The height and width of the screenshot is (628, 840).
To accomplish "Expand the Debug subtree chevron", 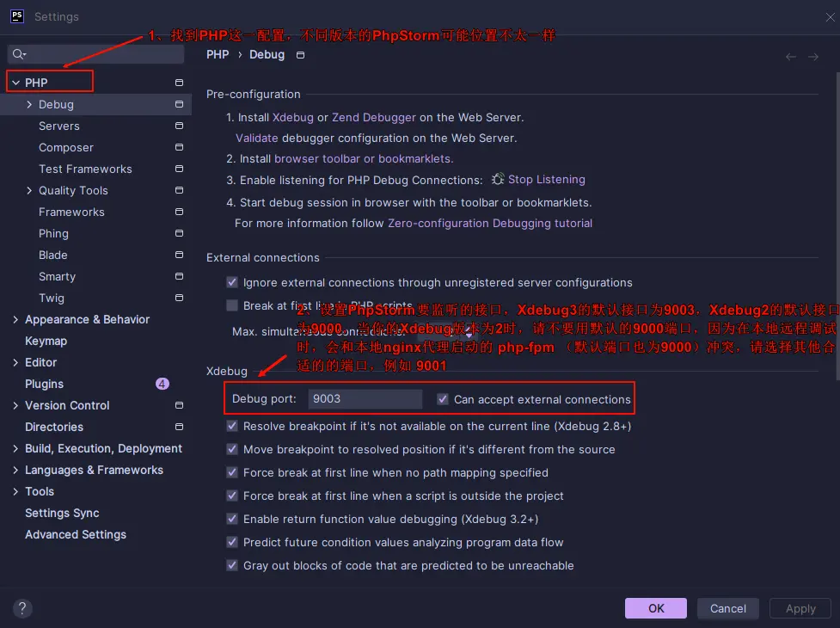I will 29,104.
